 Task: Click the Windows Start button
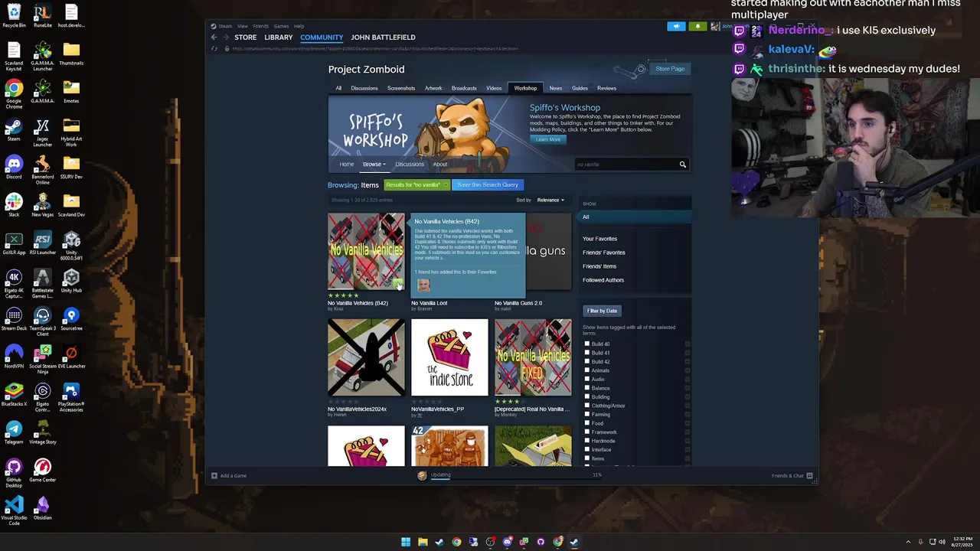[406, 542]
